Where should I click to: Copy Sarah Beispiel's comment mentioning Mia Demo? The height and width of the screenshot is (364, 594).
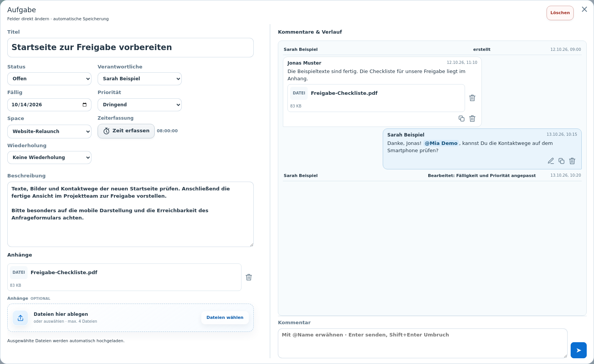pos(561,161)
